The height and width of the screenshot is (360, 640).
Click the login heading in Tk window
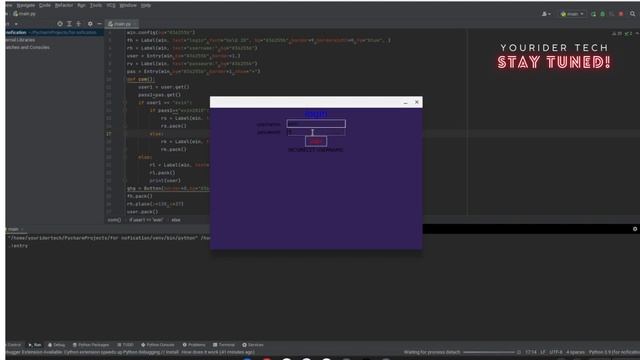click(x=316, y=114)
